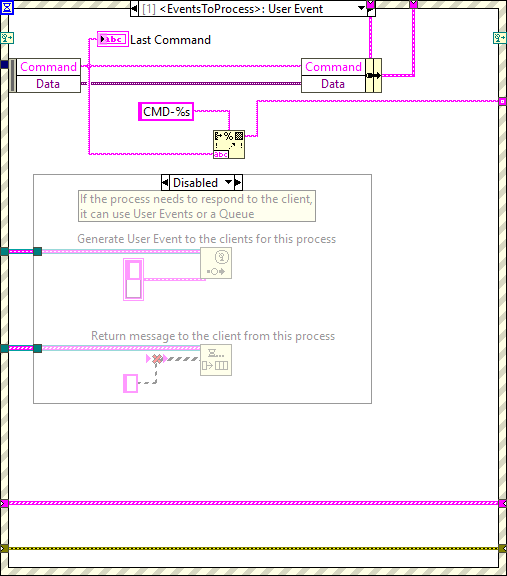Click the event data node left handle
Viewport: 507px width, 576px height.
[x=12, y=75]
